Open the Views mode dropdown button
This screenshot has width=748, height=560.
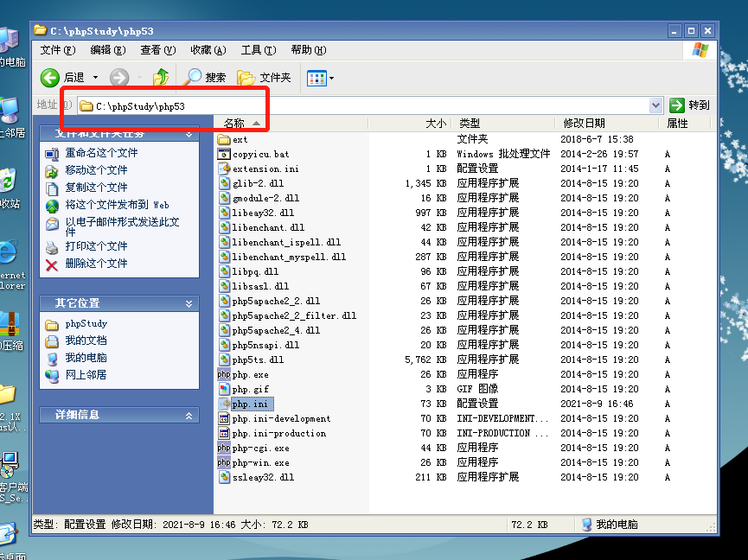[320, 78]
